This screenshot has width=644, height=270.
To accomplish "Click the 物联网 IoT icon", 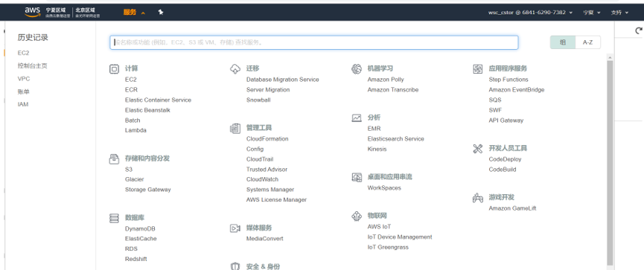I will pyautogui.click(x=356, y=216).
